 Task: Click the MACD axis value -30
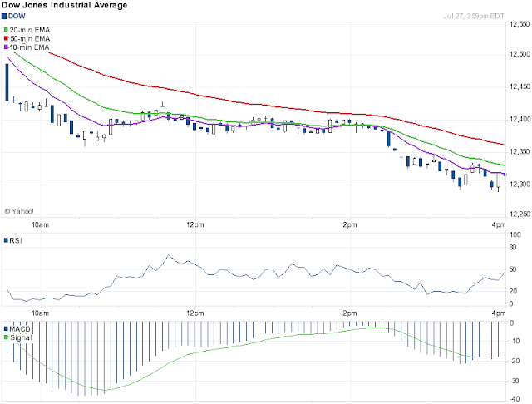[x=515, y=381]
